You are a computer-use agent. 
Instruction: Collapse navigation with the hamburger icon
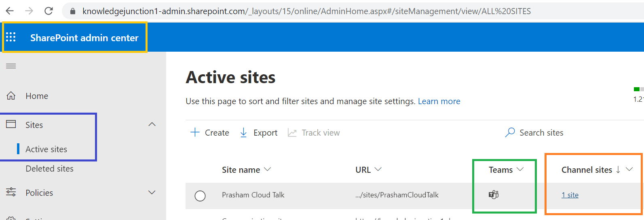[x=11, y=66]
